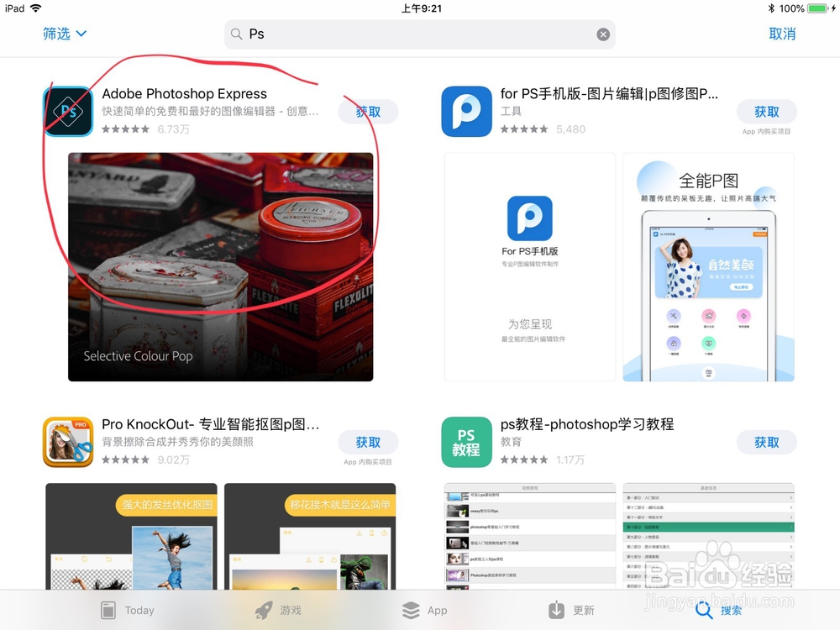Tap the 9.02万 star rating
Screen dimensions: 840x630
145,459
